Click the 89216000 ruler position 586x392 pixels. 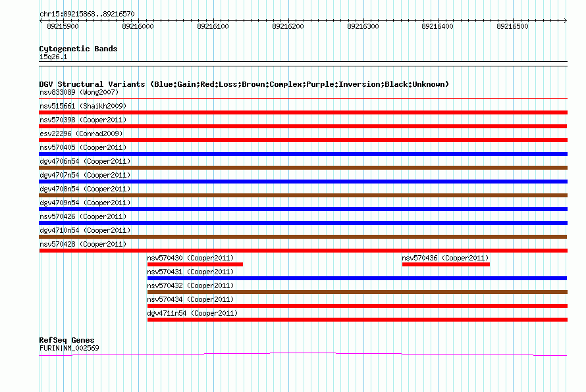138,26
